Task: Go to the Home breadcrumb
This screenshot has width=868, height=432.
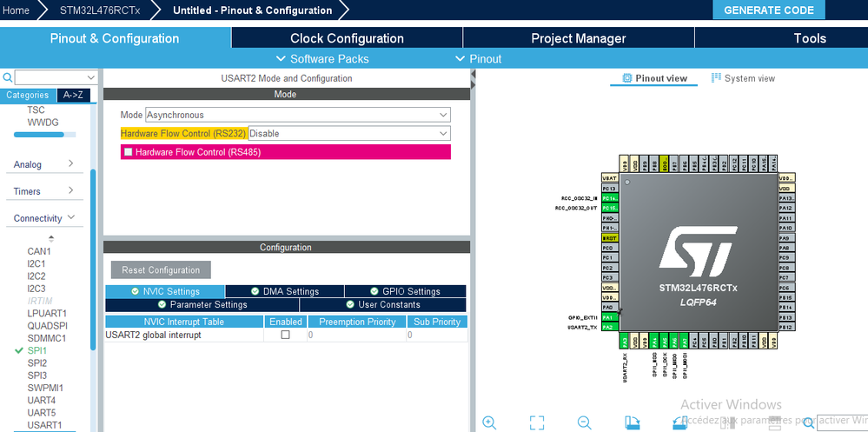Action: coord(17,10)
